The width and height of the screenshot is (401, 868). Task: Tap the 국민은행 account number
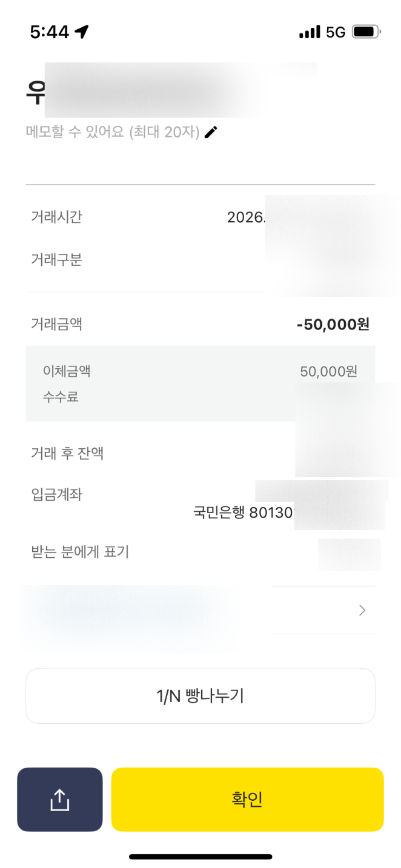244,512
